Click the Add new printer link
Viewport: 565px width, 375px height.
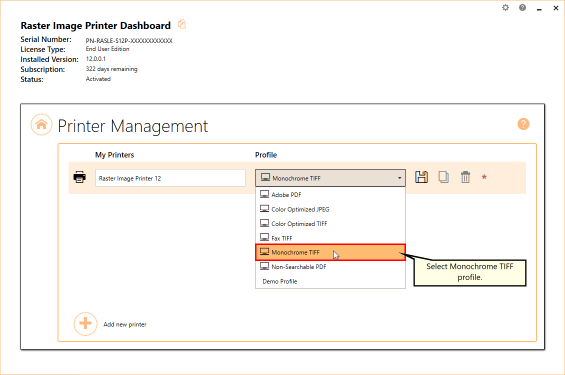[125, 325]
